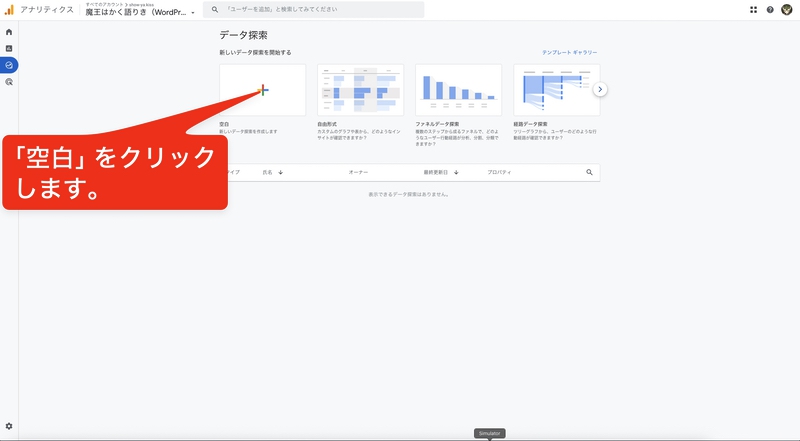800x441 pixels.
Task: Click the 最終更新日 column header text
Action: pyautogui.click(x=436, y=172)
